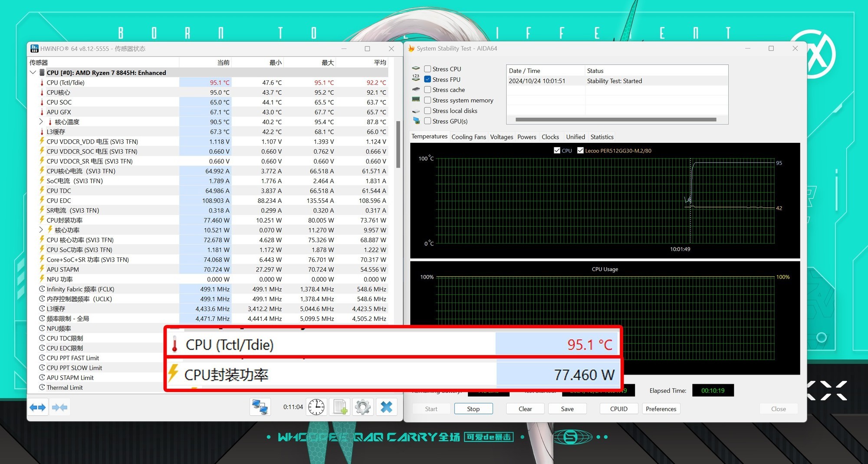868x464 pixels.
Task: Click clock icon beside Thermal Limit
Action: pyautogui.click(x=42, y=387)
